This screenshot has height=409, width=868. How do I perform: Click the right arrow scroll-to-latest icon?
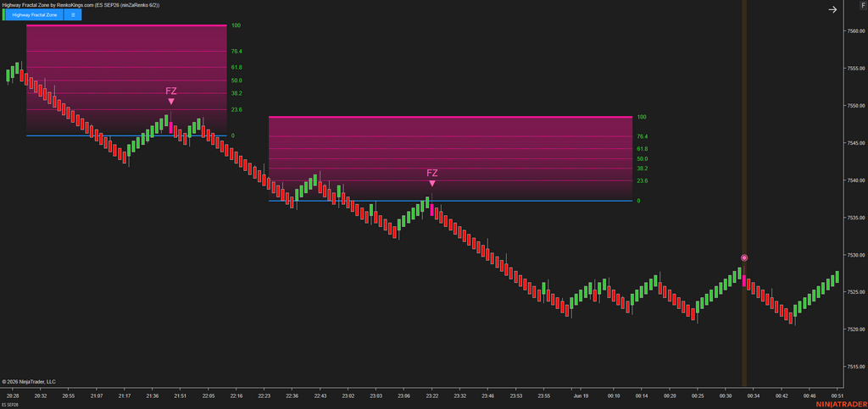click(832, 9)
